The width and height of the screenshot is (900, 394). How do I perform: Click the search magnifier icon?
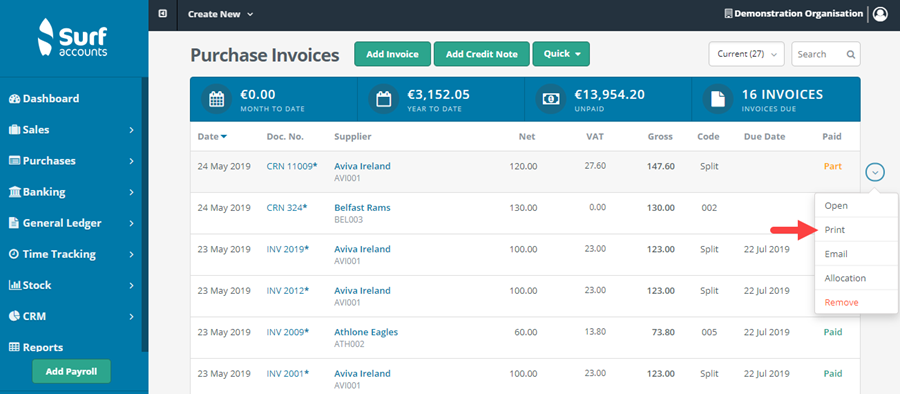[x=851, y=55]
